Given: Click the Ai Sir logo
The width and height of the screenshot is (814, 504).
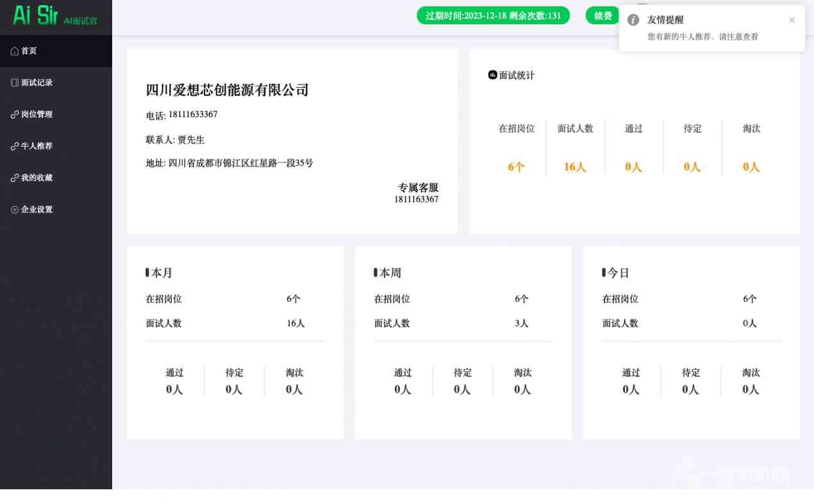Looking at the screenshot, I should pos(36,15).
